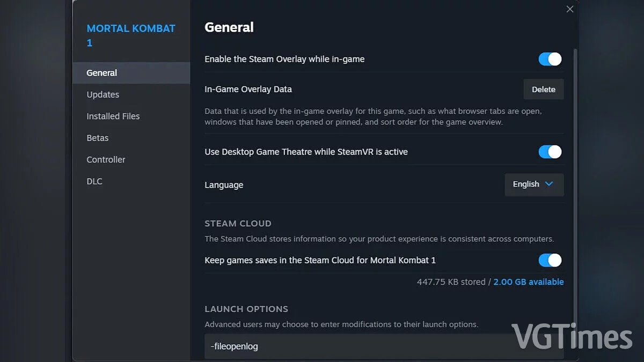Click 'Data that is used by' description text
Image resolution: width=644 pixels, height=362 pixels.
click(x=374, y=116)
